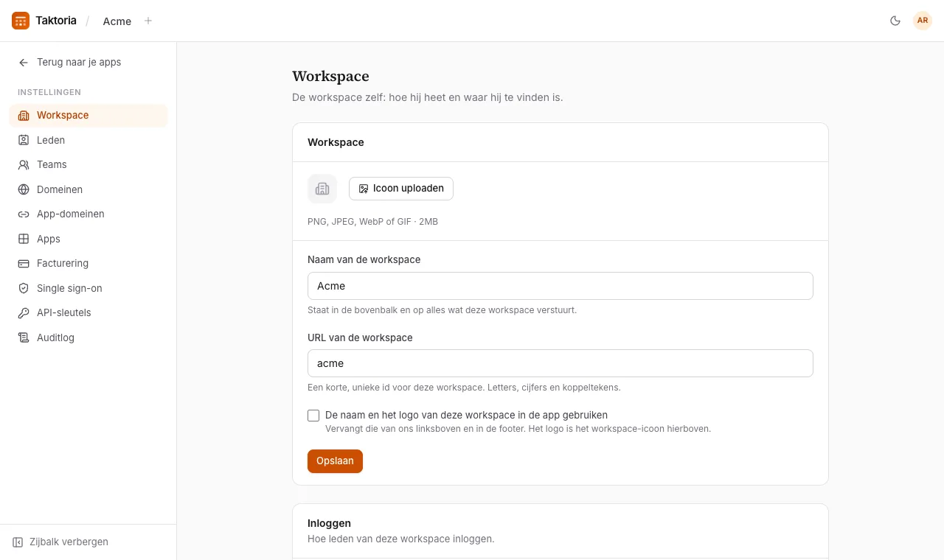Open App-domeinen settings

88,214
